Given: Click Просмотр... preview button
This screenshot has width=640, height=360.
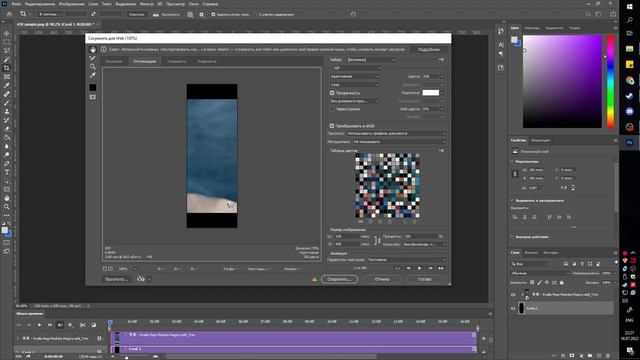Looking at the screenshot, I should click(x=116, y=279).
